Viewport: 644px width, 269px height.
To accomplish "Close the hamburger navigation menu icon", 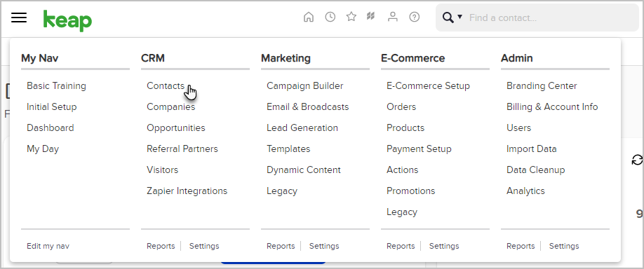I will tap(19, 18).
